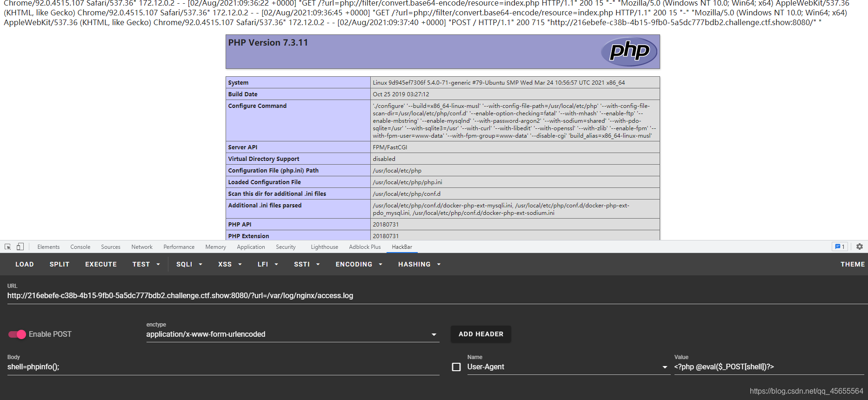
Task: Open the enctype selection dropdown
Action: coord(293,334)
